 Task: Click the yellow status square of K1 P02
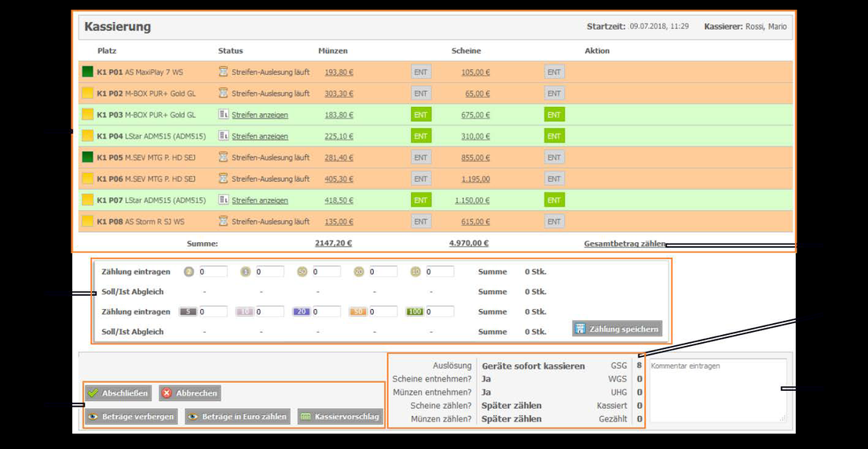(x=87, y=94)
